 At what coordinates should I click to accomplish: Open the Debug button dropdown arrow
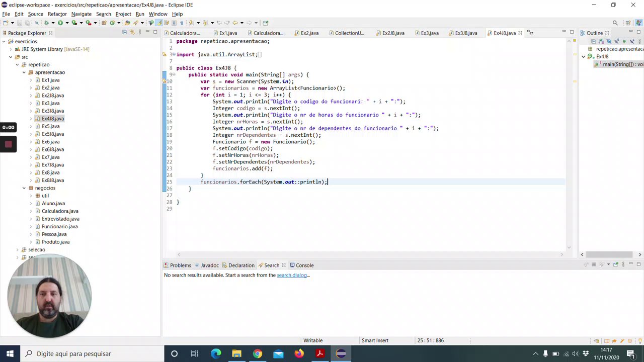[x=52, y=23]
